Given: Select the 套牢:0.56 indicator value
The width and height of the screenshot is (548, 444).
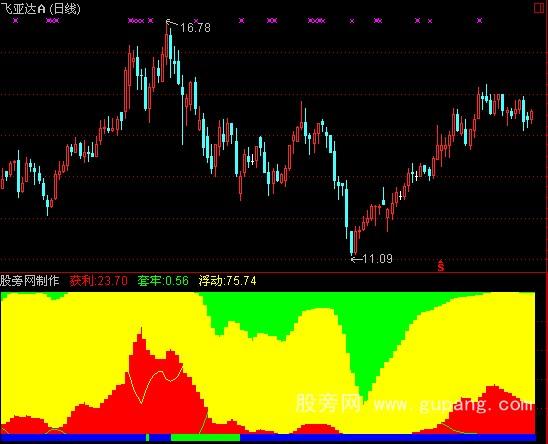Looking at the screenshot, I should [163, 281].
